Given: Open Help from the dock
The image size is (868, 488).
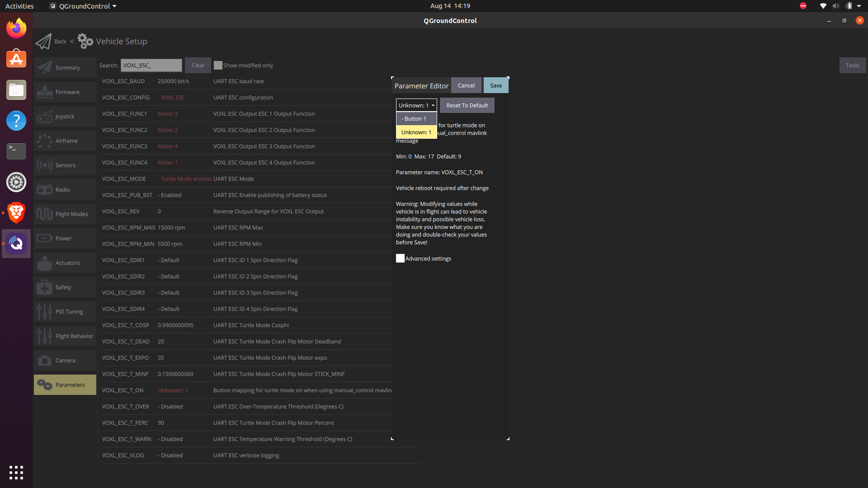Looking at the screenshot, I should click(16, 121).
